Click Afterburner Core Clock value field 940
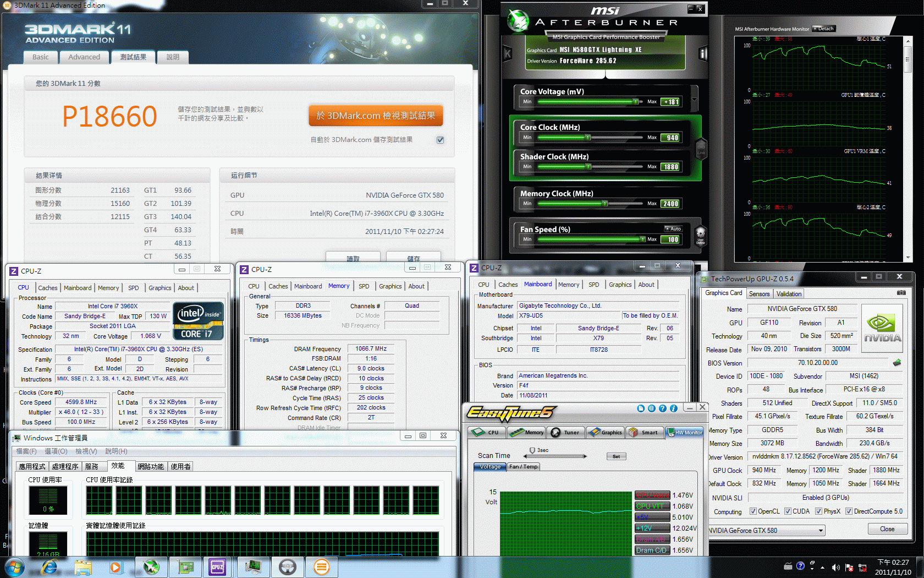Screen dimensions: 924x578 671,138
